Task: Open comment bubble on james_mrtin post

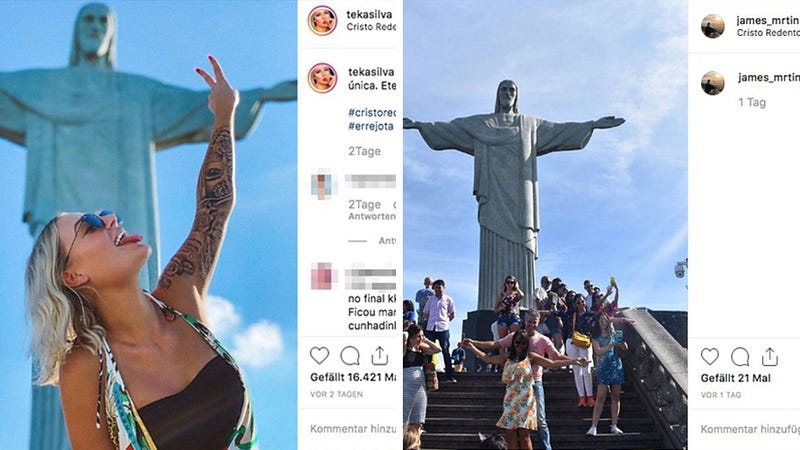Action: 740,357
